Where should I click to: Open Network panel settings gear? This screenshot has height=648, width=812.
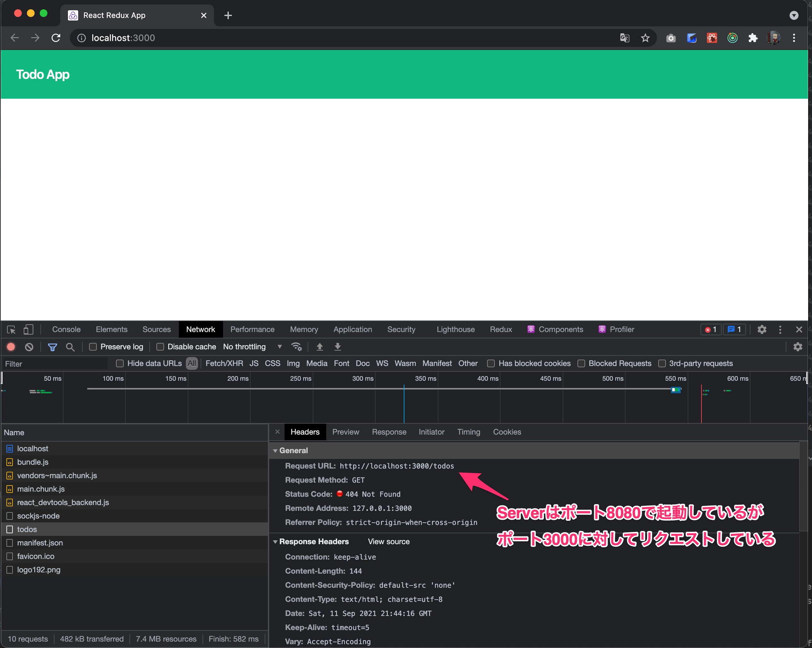coord(798,347)
